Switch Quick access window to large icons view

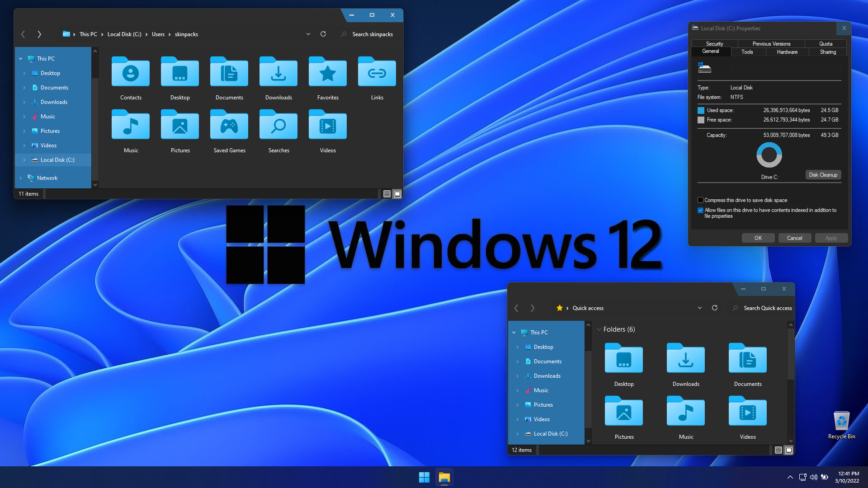coord(789,450)
